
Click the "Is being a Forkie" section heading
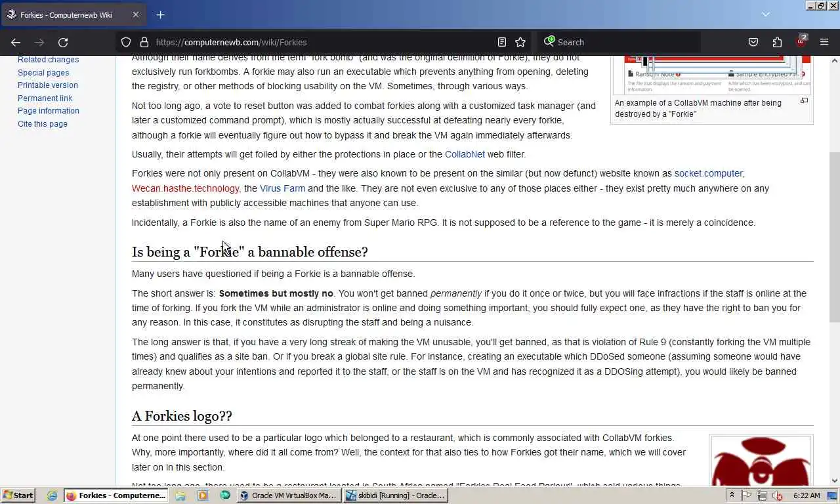pos(250,252)
